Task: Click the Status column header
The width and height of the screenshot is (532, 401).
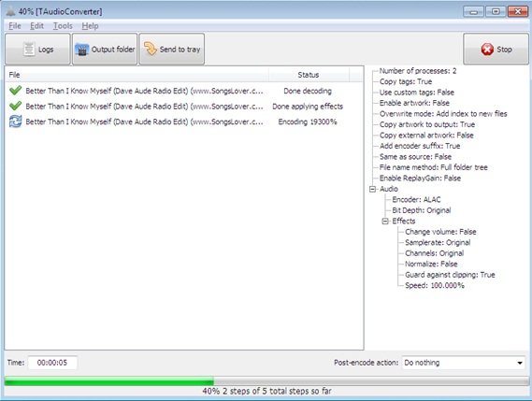Action: [x=309, y=75]
